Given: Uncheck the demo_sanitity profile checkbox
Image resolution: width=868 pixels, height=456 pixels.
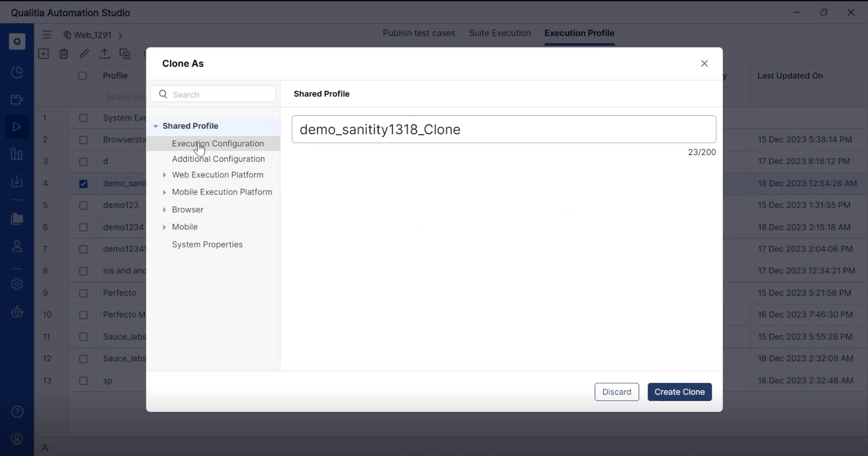Looking at the screenshot, I should (83, 184).
